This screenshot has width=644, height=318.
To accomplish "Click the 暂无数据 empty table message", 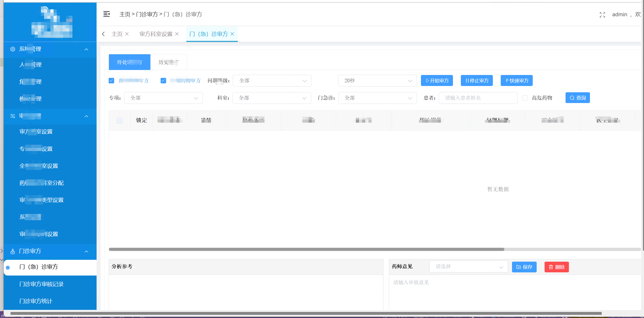I will point(498,189).
